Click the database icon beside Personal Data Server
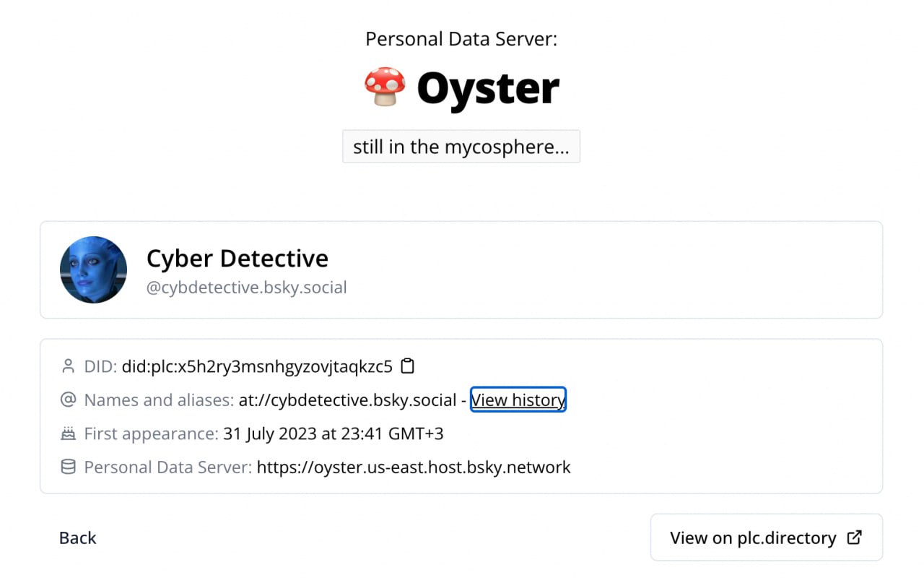924x578 pixels. pos(68,467)
